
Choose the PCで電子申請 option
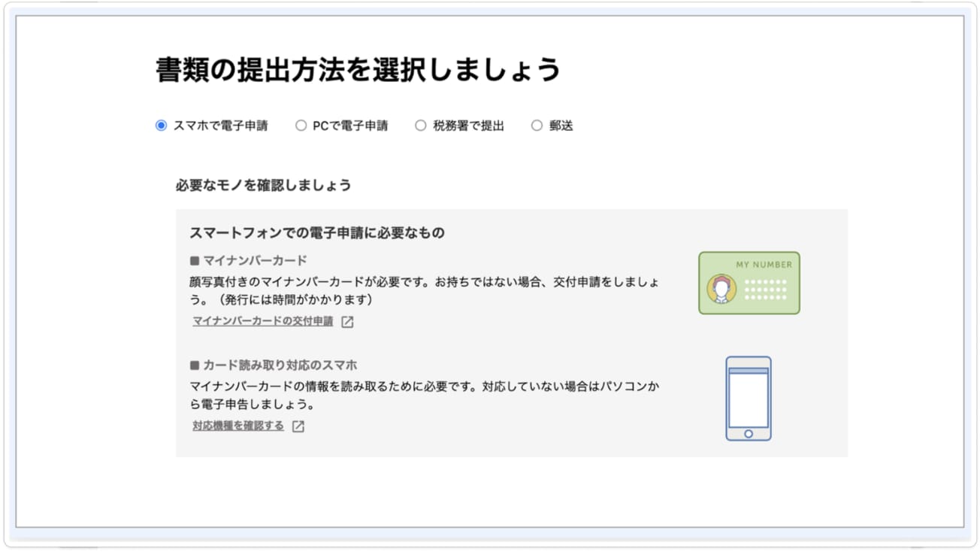pyautogui.click(x=301, y=126)
